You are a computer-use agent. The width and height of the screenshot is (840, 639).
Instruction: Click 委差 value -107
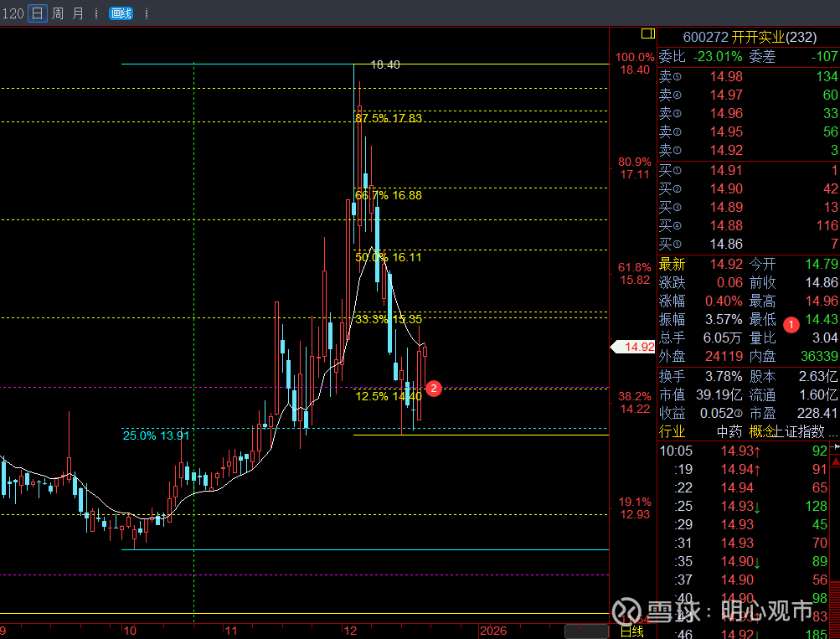[824, 56]
